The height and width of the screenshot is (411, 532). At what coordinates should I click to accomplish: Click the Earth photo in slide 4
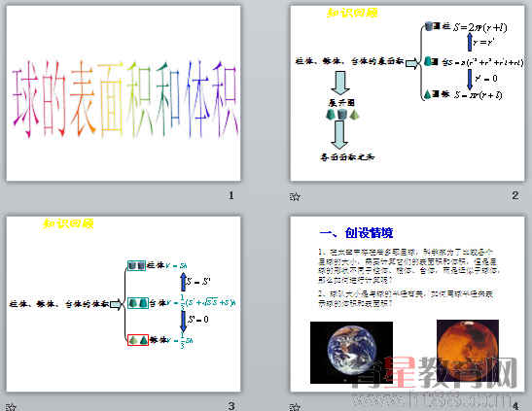tap(351, 353)
